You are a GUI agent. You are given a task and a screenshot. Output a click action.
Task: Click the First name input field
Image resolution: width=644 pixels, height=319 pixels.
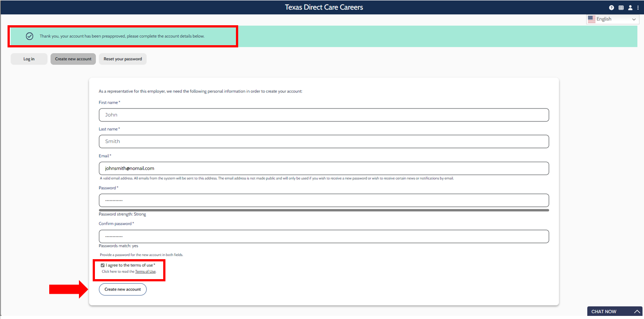pyautogui.click(x=324, y=115)
